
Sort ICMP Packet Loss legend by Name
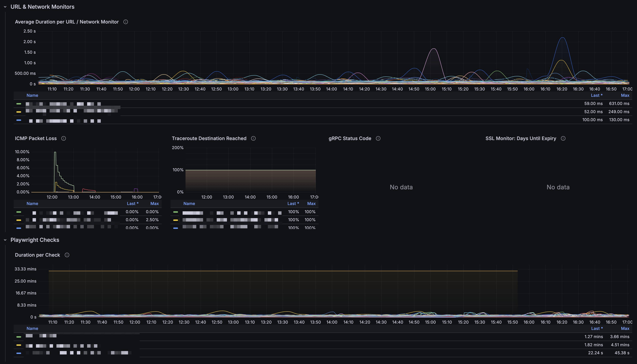[x=32, y=204]
